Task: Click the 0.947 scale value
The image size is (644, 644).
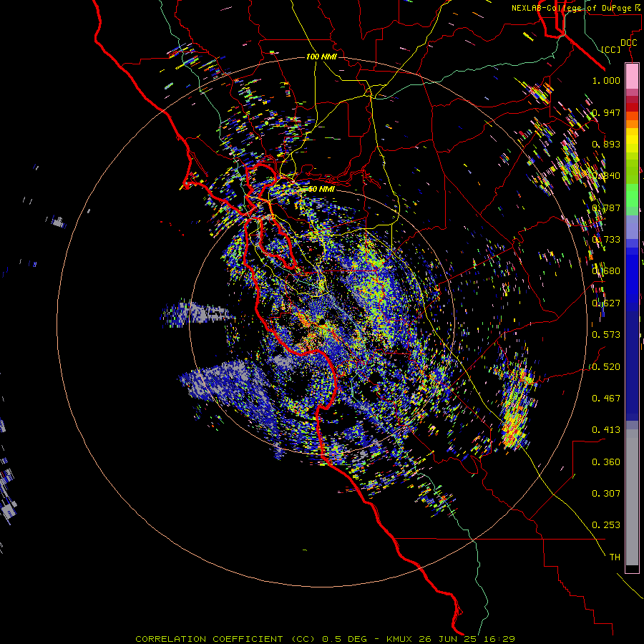Action: 606,112
